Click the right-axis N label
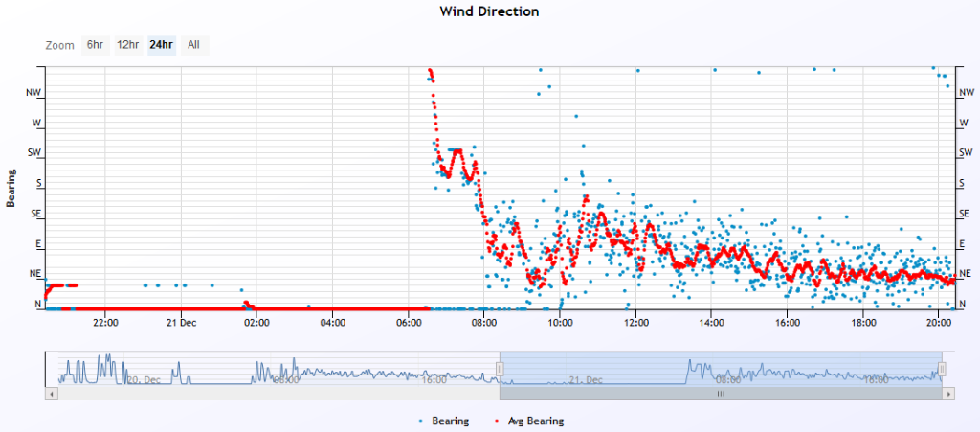 [963, 304]
